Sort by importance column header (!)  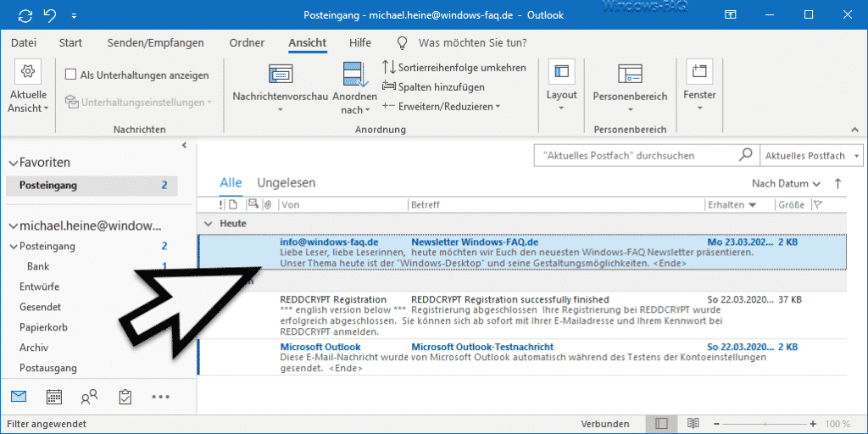click(x=221, y=205)
